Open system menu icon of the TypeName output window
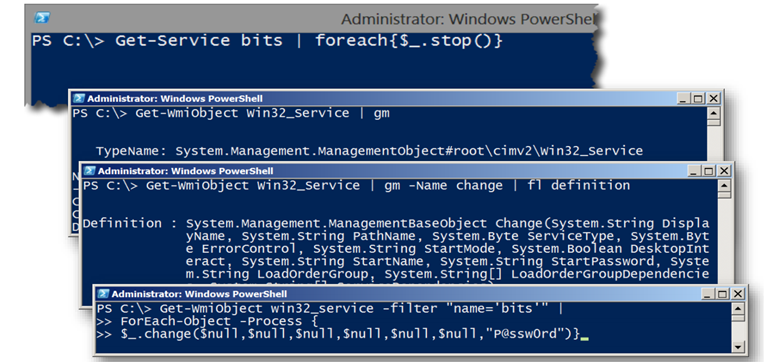 79,98
